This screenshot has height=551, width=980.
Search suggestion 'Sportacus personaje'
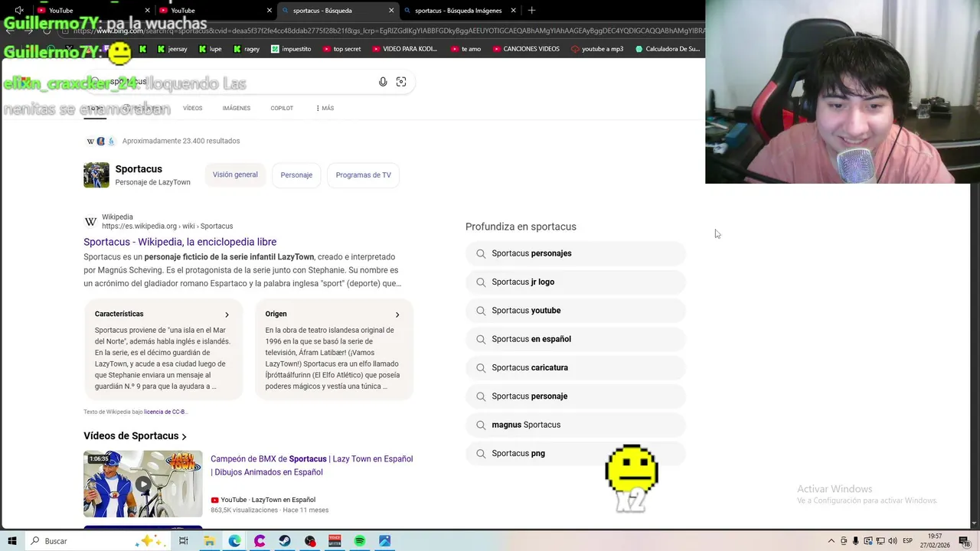coord(575,396)
